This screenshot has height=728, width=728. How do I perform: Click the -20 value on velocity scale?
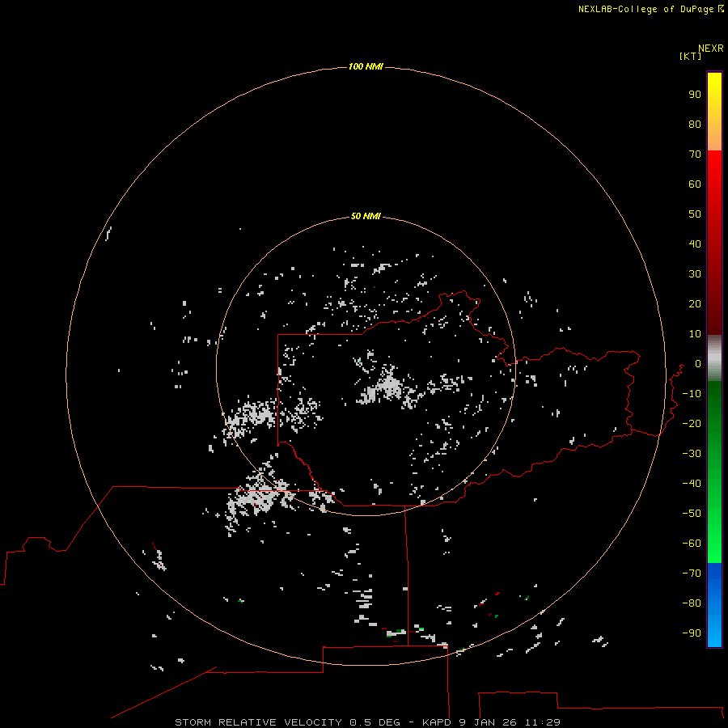pyautogui.click(x=692, y=423)
